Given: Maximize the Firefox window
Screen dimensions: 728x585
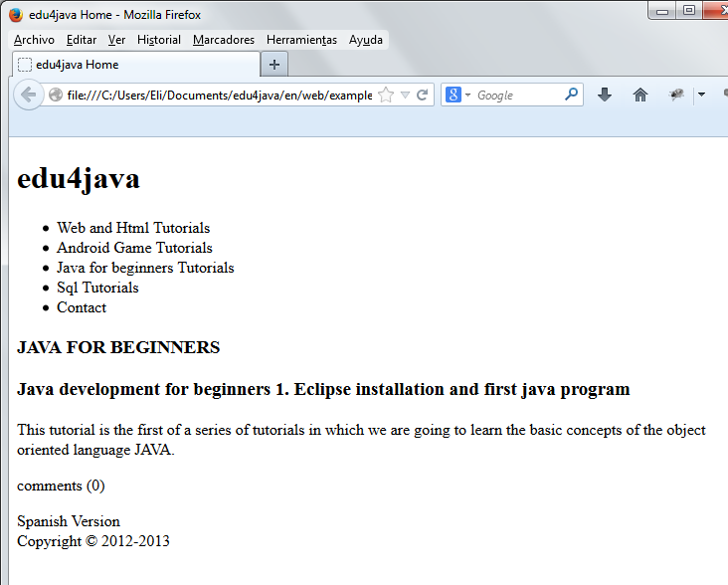Looking at the screenshot, I should click(689, 11).
